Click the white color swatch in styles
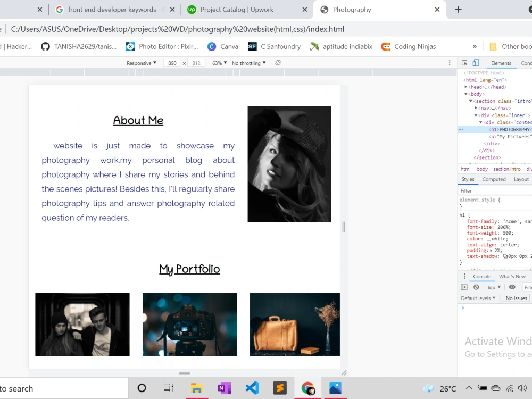This screenshot has height=399, width=532. point(489,239)
